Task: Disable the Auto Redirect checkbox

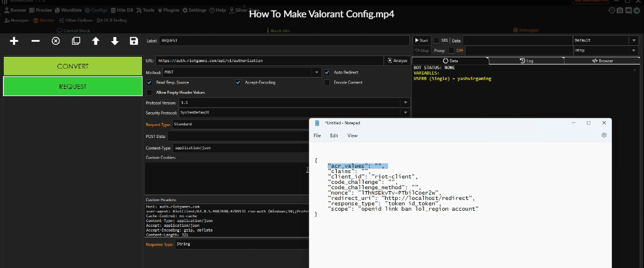Action: (x=328, y=72)
